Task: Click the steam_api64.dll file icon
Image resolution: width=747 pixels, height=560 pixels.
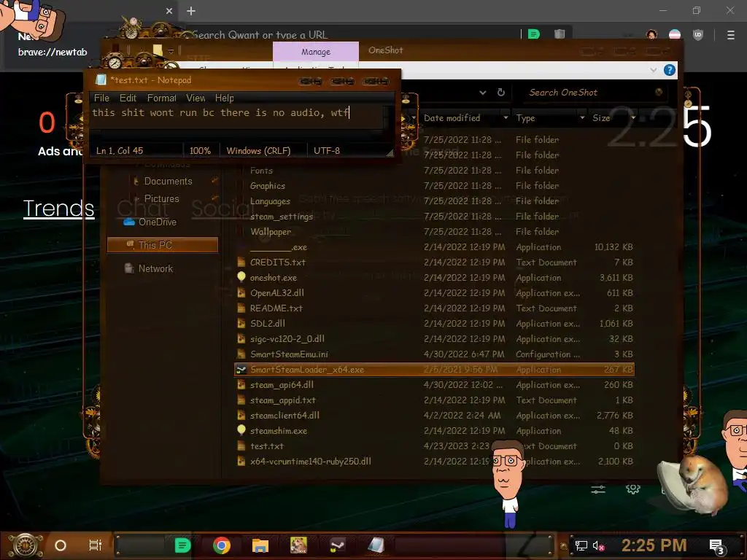Action: tap(241, 385)
